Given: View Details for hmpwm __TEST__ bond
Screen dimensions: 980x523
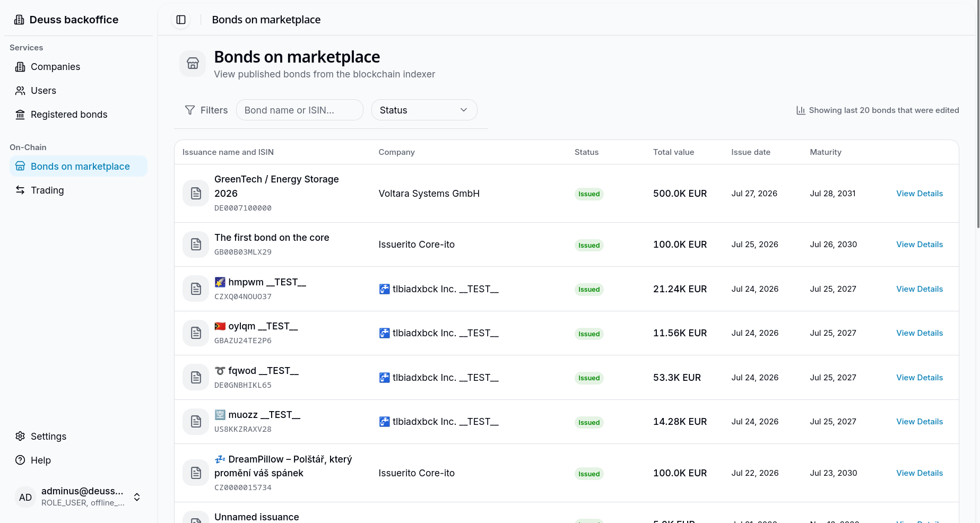Looking at the screenshot, I should point(920,289).
